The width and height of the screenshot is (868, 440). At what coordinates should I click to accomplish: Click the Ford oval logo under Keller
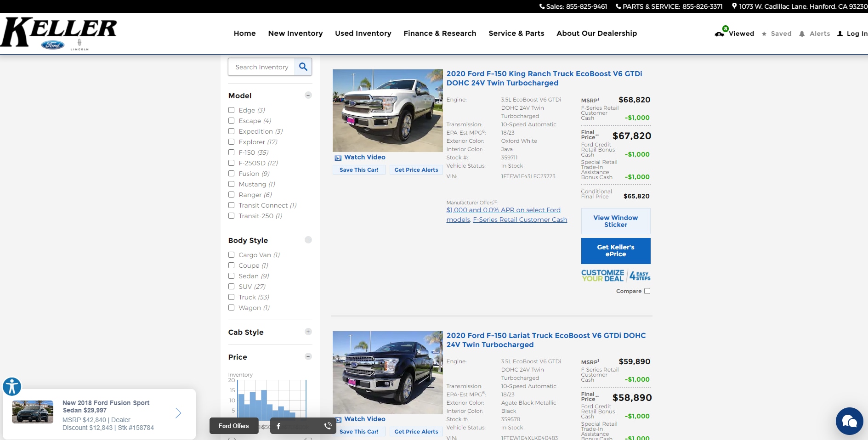point(53,45)
